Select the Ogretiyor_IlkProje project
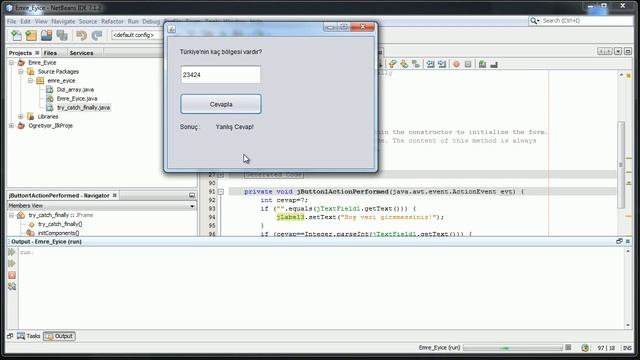The image size is (640, 360). pyautogui.click(x=50, y=125)
